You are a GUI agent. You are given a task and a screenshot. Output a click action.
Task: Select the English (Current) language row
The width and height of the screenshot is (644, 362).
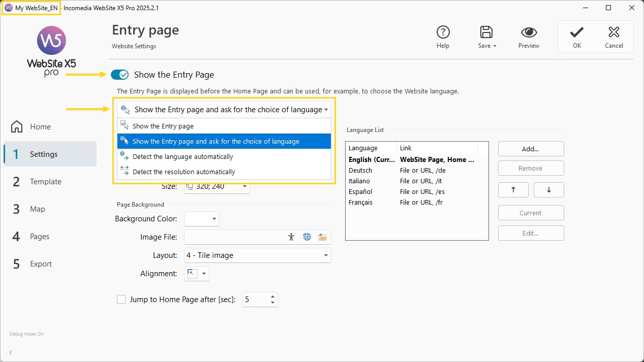pos(417,159)
